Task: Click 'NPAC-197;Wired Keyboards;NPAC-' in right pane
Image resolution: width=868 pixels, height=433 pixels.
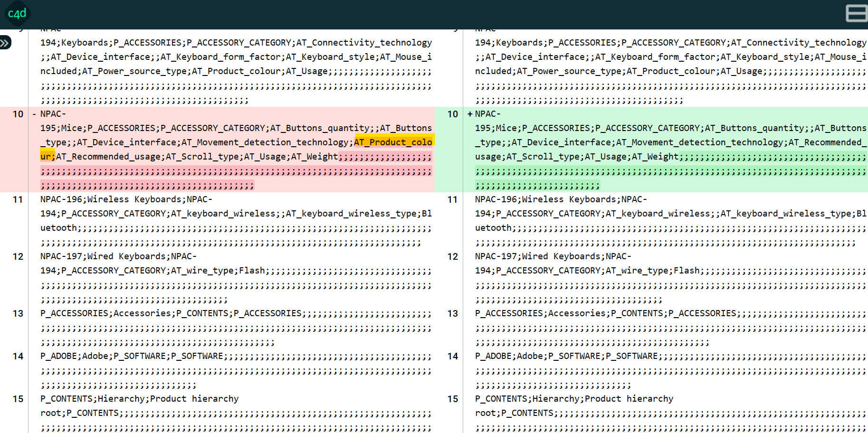Action: [553, 256]
